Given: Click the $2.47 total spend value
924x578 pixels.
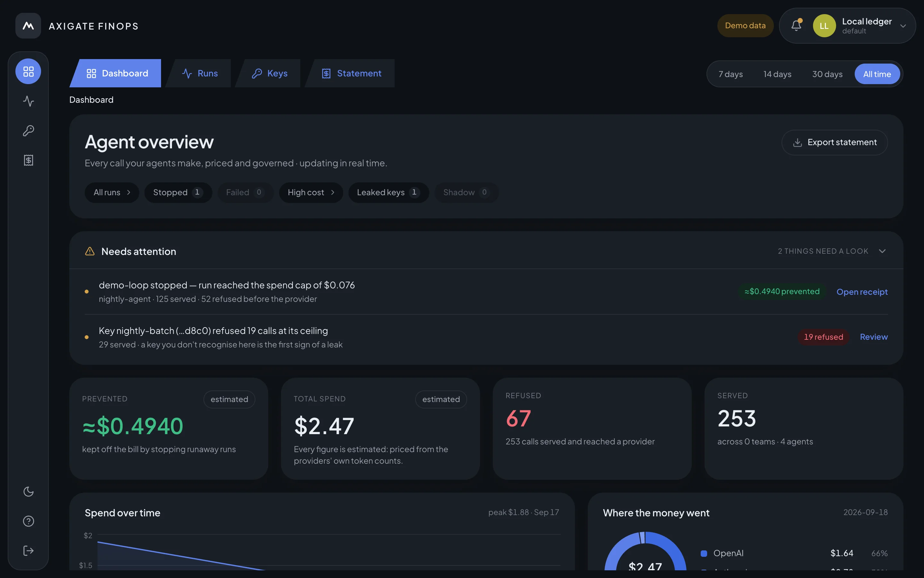Looking at the screenshot, I should coord(324,426).
